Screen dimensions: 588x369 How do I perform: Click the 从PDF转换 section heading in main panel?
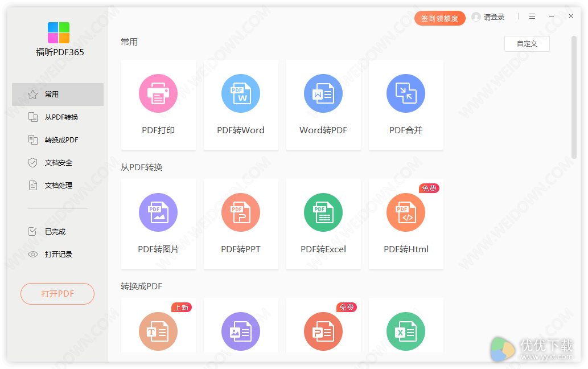[x=141, y=167]
